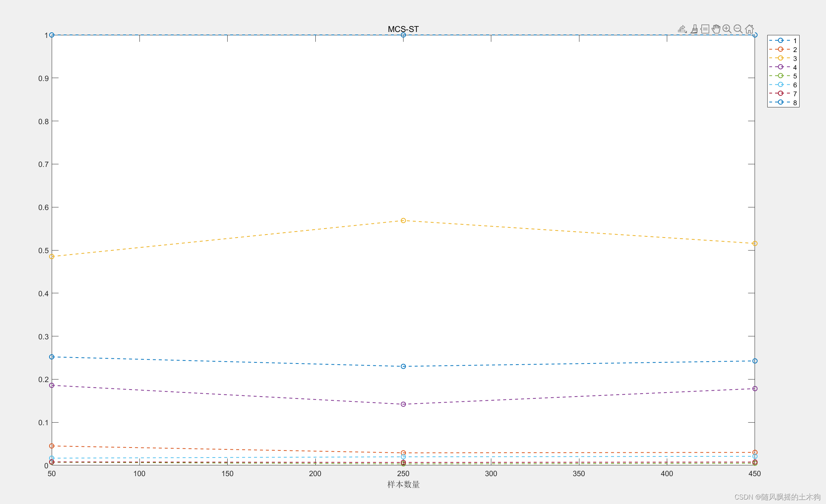
Task: Click yellow series marker at x=250
Action: pos(403,220)
